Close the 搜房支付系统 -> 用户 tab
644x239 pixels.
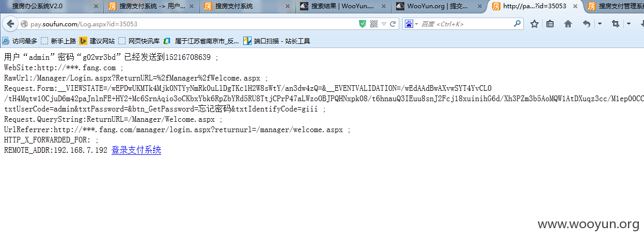click(192, 6)
